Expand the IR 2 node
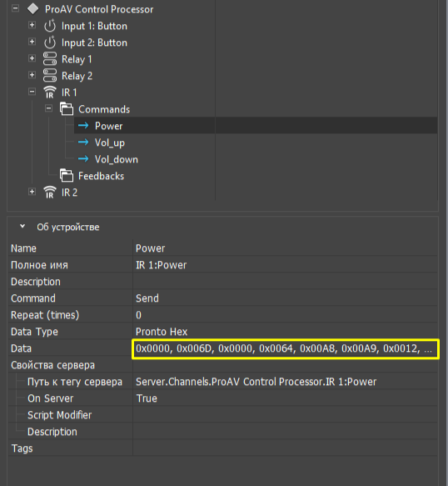Image resolution: width=448 pixels, height=486 pixels. 32,192
